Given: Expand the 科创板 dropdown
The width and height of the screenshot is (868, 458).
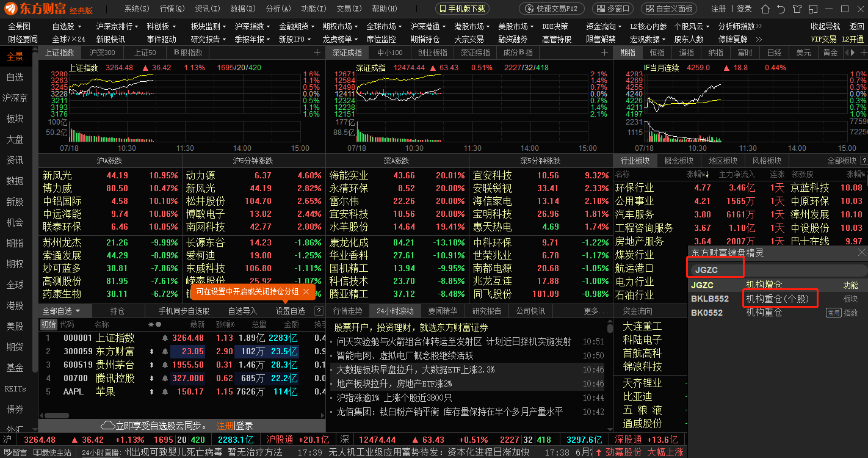Looking at the screenshot, I should coord(161,27).
